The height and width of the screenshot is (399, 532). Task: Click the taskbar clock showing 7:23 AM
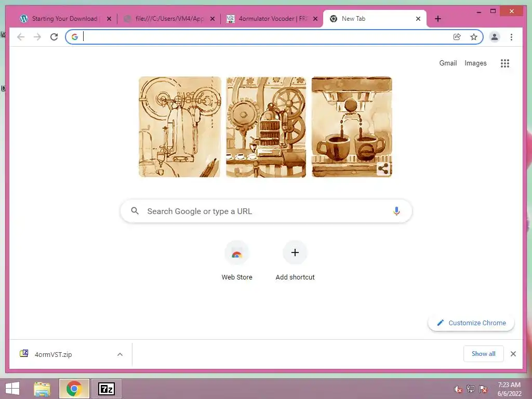tap(509, 389)
